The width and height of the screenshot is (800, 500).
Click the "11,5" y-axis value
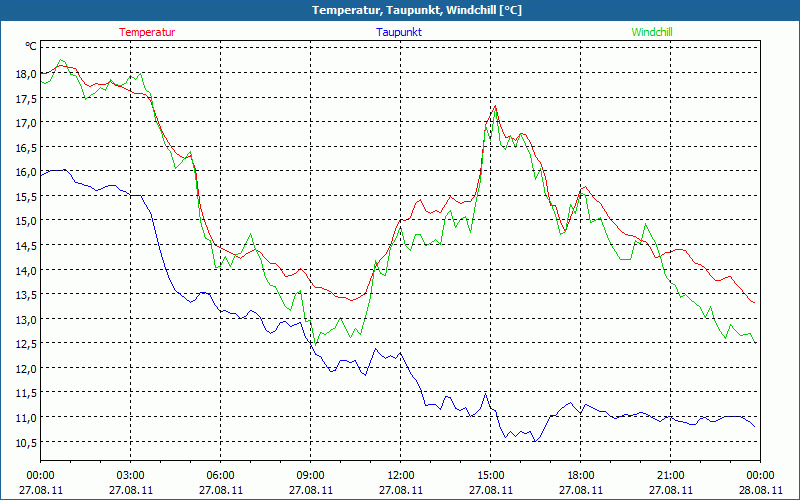click(26, 393)
